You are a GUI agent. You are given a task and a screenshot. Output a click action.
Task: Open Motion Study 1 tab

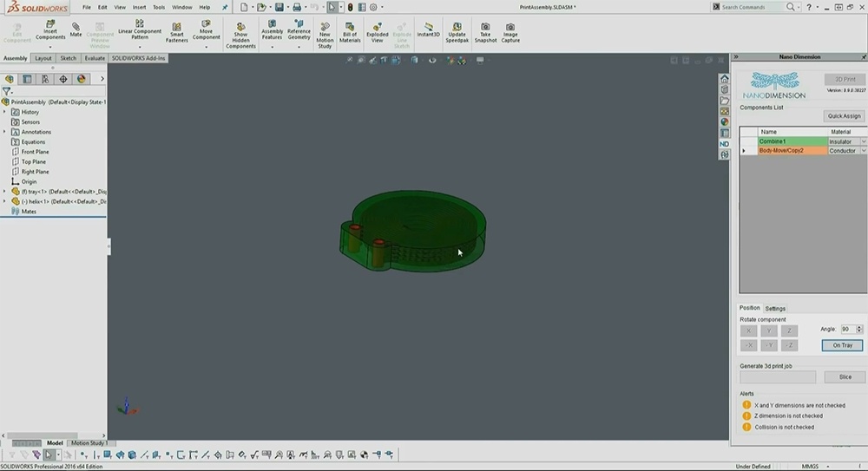(89, 442)
